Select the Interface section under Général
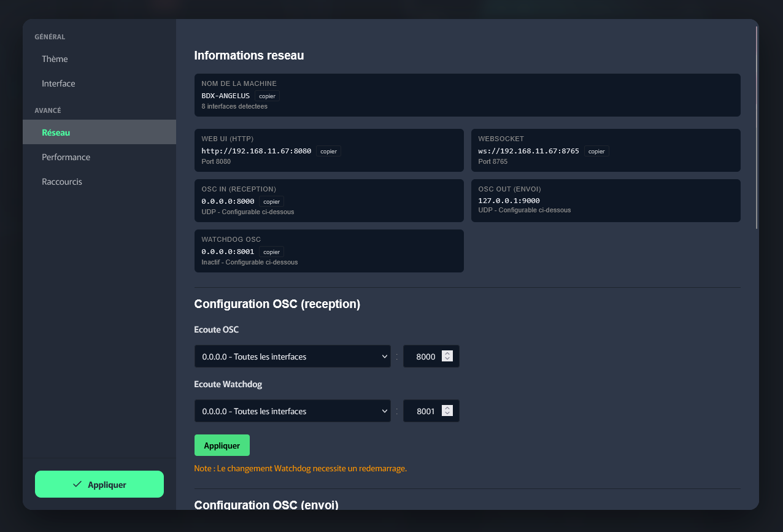This screenshot has height=532, width=783. click(58, 83)
